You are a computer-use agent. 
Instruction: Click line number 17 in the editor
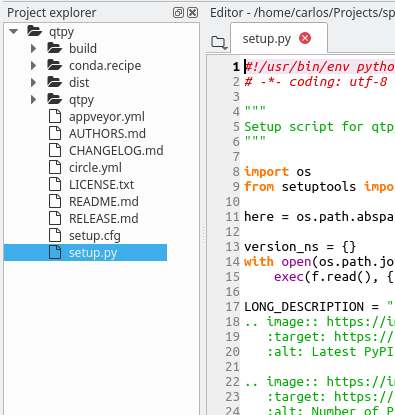[232, 307]
